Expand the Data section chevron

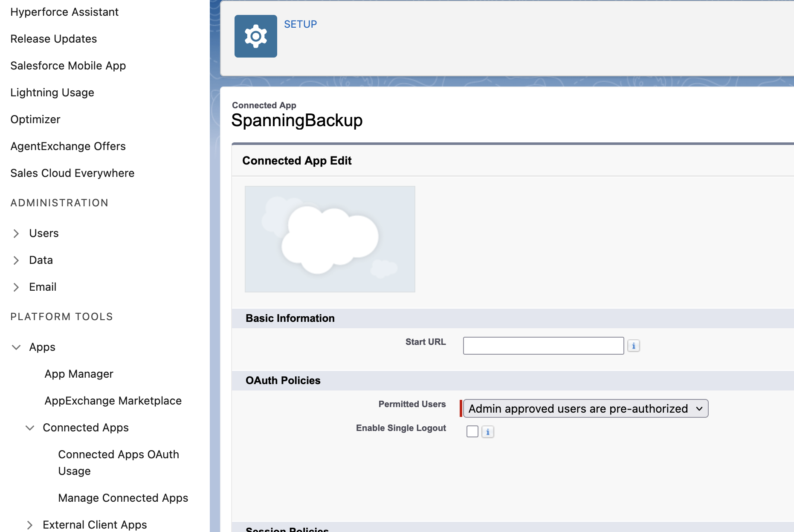[16, 260]
